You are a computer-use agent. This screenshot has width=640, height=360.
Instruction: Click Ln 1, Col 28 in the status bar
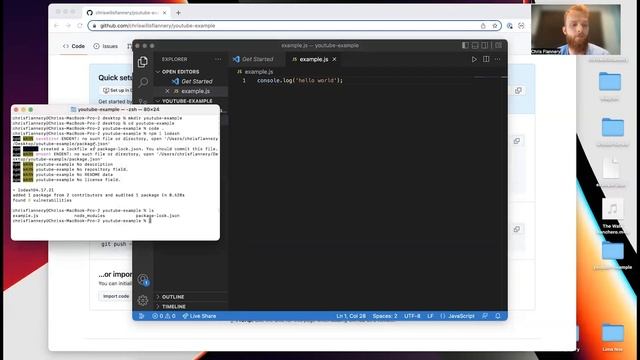click(351, 316)
